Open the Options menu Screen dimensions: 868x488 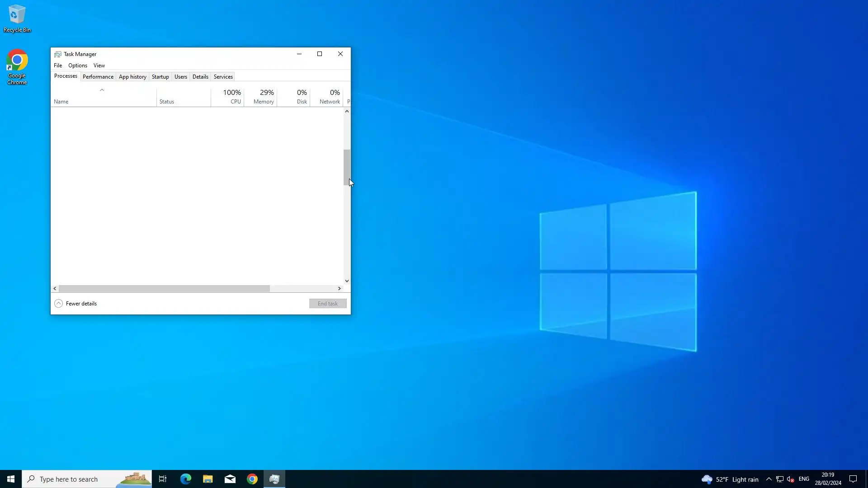point(78,66)
